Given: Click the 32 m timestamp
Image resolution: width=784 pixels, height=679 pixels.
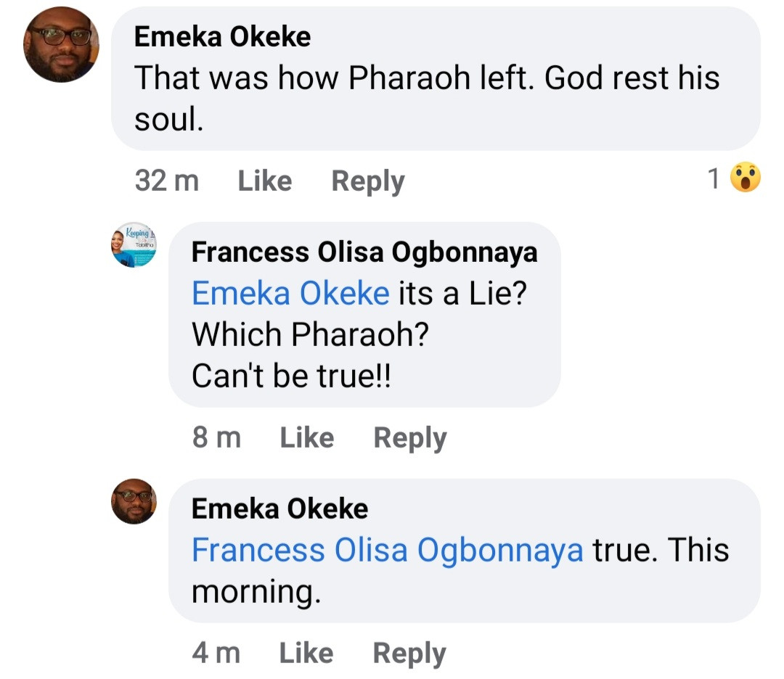Looking at the screenshot, I should point(166,181).
